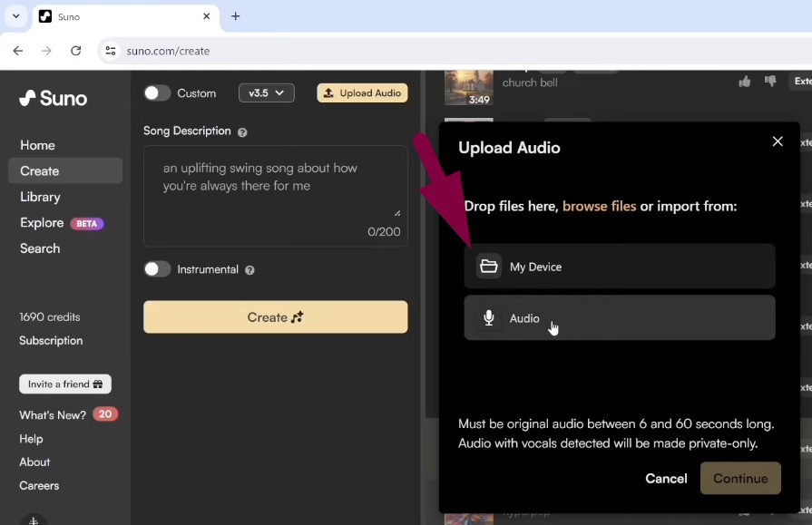Click the Upload Audio button
Screen dimensions: 812x525
363,93
